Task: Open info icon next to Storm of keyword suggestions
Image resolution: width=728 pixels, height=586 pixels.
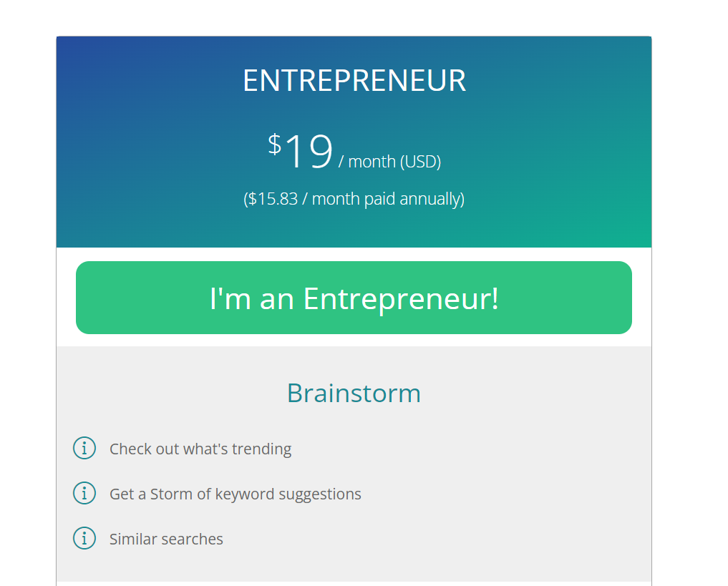Action: click(x=84, y=493)
